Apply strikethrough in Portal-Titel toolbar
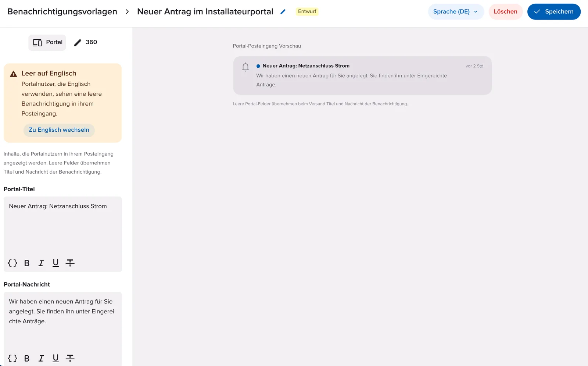 click(70, 263)
